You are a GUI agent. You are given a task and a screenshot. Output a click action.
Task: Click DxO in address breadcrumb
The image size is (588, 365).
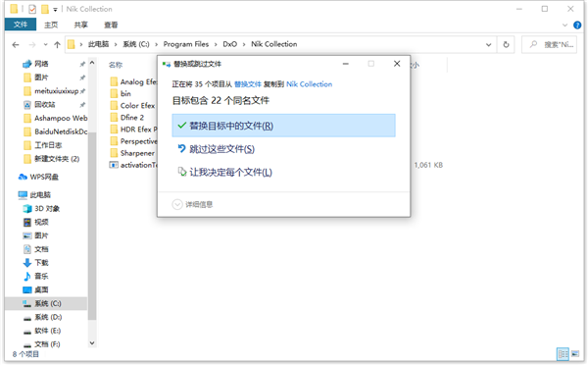click(230, 44)
